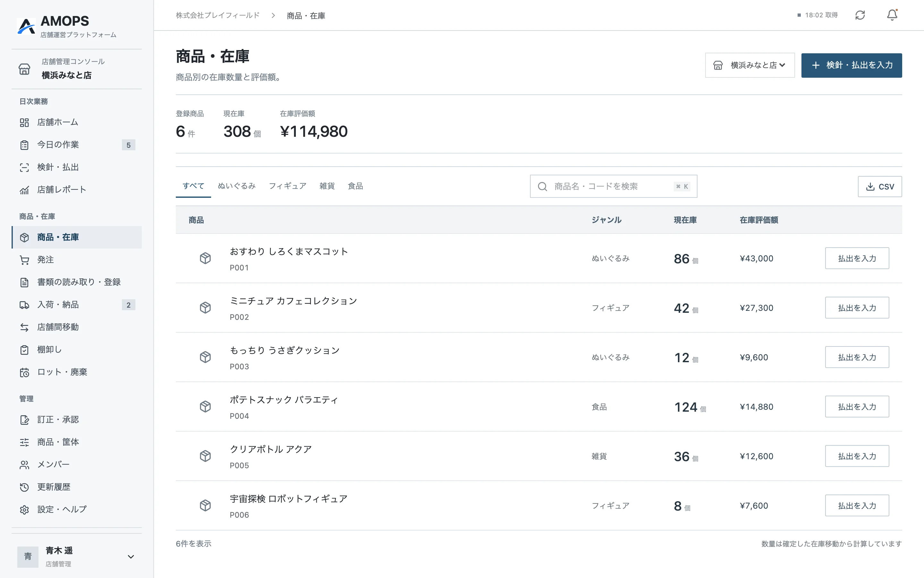
Task: Click the 現在庫 column header
Action: pyautogui.click(x=685, y=220)
